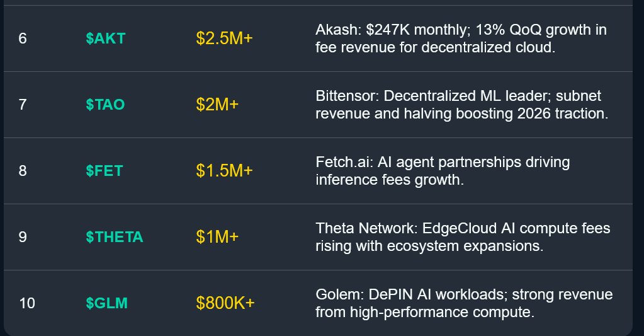This screenshot has height=336, width=644.
Task: Select the Bittensor decentralized ML description
Action: click(x=461, y=105)
